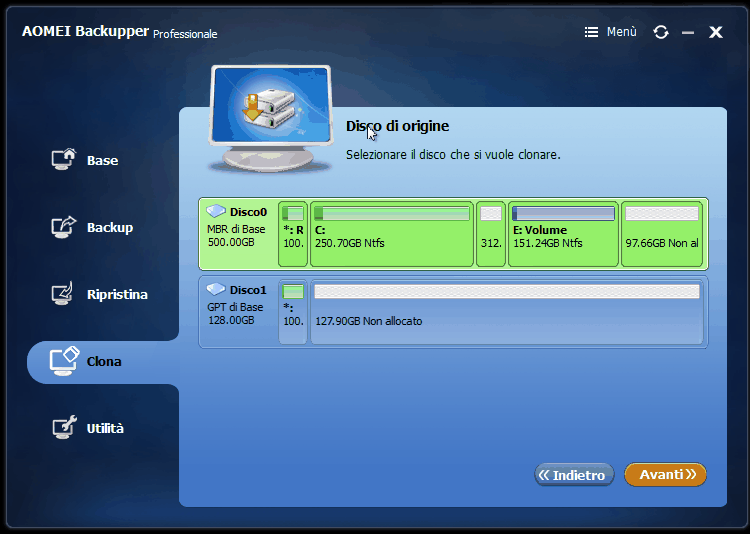
Task: Select the *: R 100 partition on Disco0
Action: click(x=293, y=234)
